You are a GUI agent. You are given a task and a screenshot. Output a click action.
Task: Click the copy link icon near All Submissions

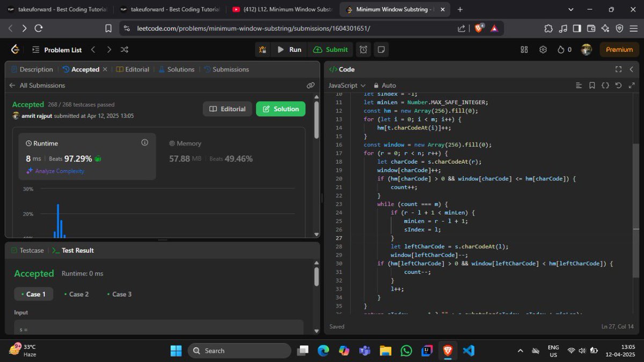coord(311,85)
